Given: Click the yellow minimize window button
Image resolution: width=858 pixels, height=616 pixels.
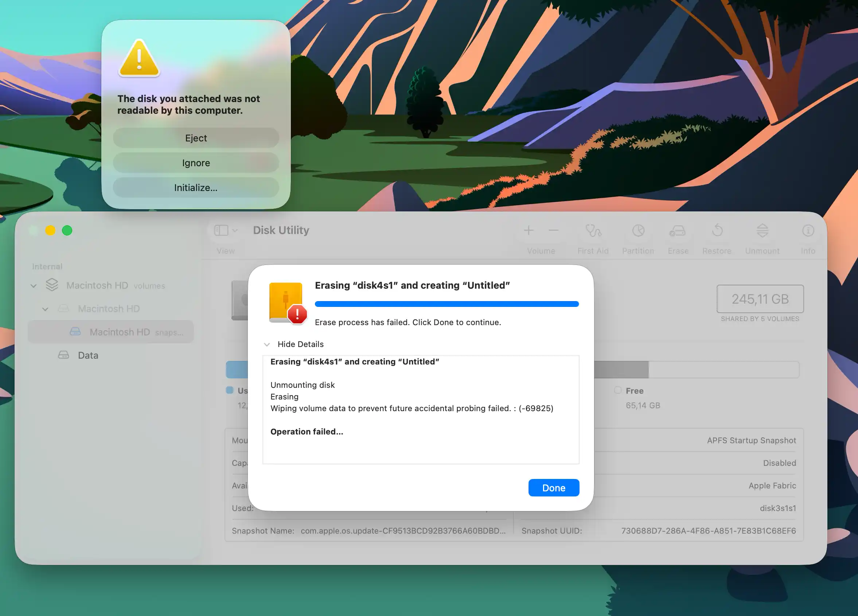Looking at the screenshot, I should pyautogui.click(x=50, y=230).
